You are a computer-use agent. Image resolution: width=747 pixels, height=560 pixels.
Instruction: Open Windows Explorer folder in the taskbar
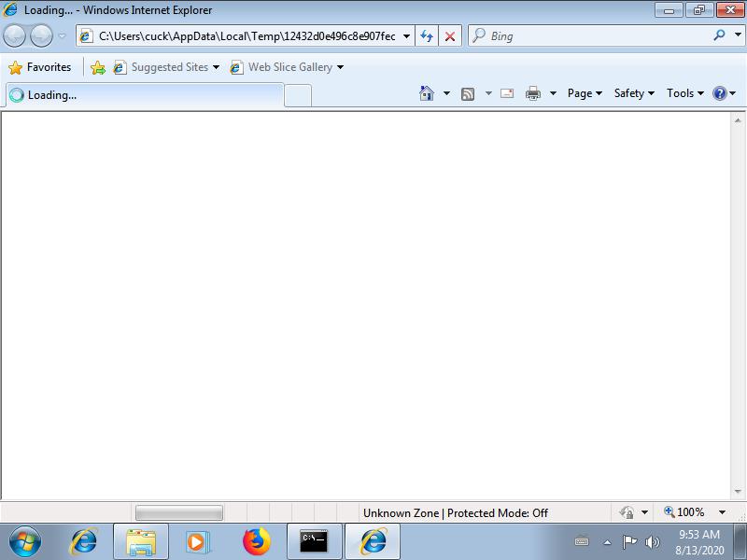tap(141, 541)
